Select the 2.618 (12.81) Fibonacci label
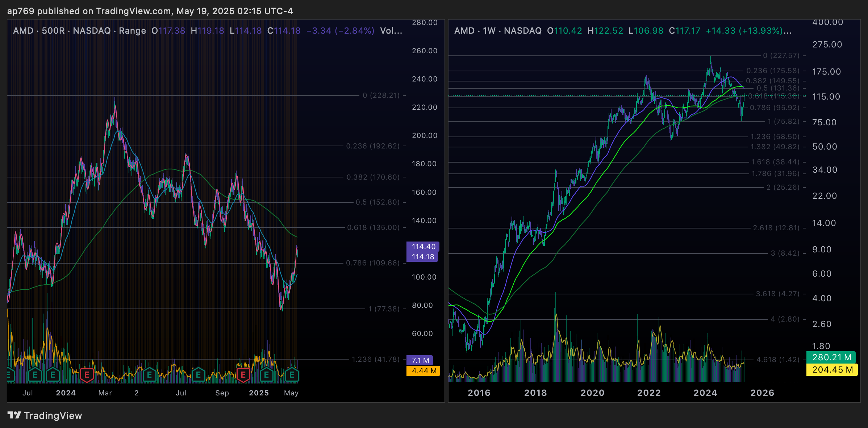This screenshot has width=868, height=428. 776,228
